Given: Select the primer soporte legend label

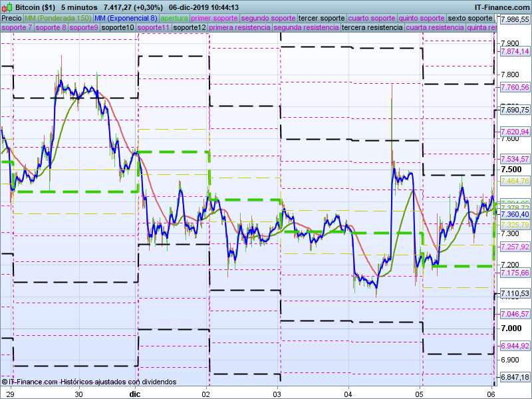Looking at the screenshot, I should click(214, 18).
